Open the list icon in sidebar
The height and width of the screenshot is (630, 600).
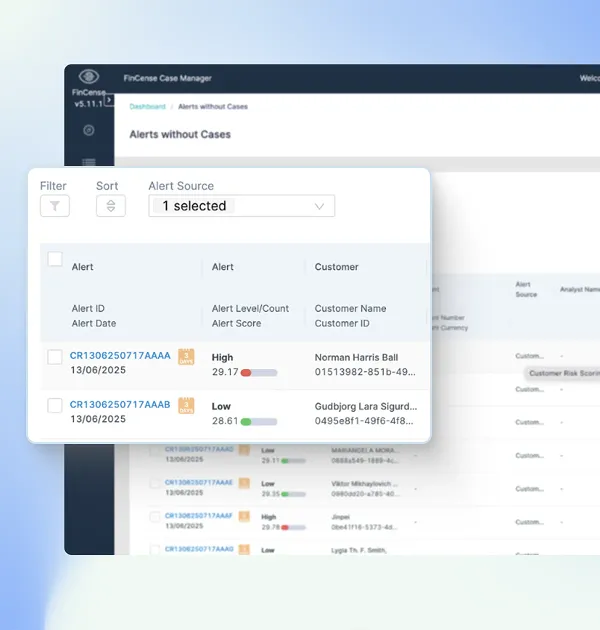(x=89, y=162)
